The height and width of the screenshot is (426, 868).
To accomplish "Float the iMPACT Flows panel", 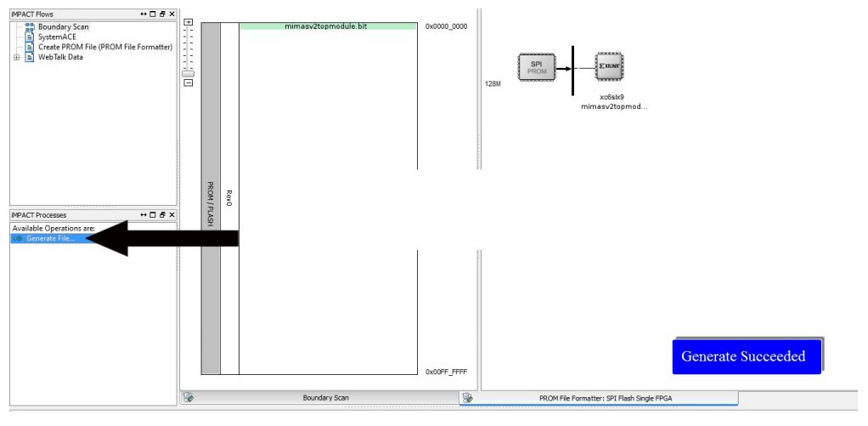I will pyautogui.click(x=163, y=14).
